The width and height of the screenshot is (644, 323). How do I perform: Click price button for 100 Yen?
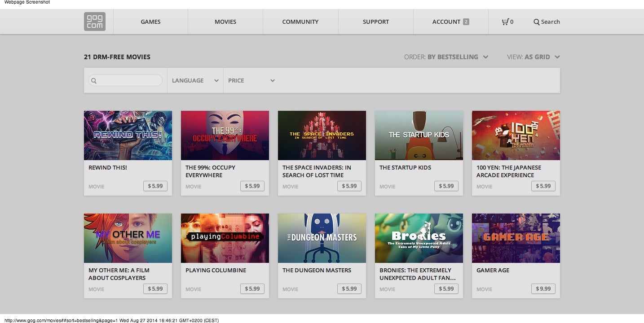(x=543, y=186)
